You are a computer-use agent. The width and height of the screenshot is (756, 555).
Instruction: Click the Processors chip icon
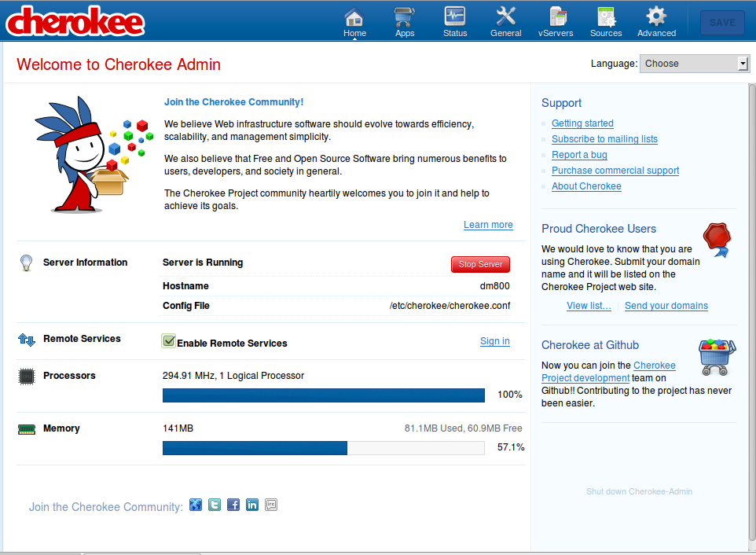click(27, 376)
